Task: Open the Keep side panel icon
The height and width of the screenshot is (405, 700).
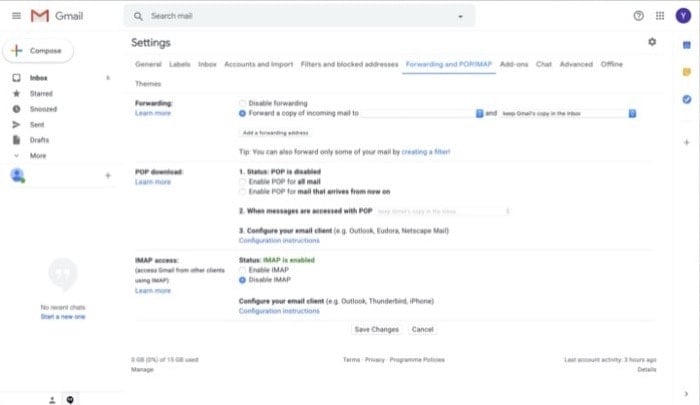Action: click(687, 72)
